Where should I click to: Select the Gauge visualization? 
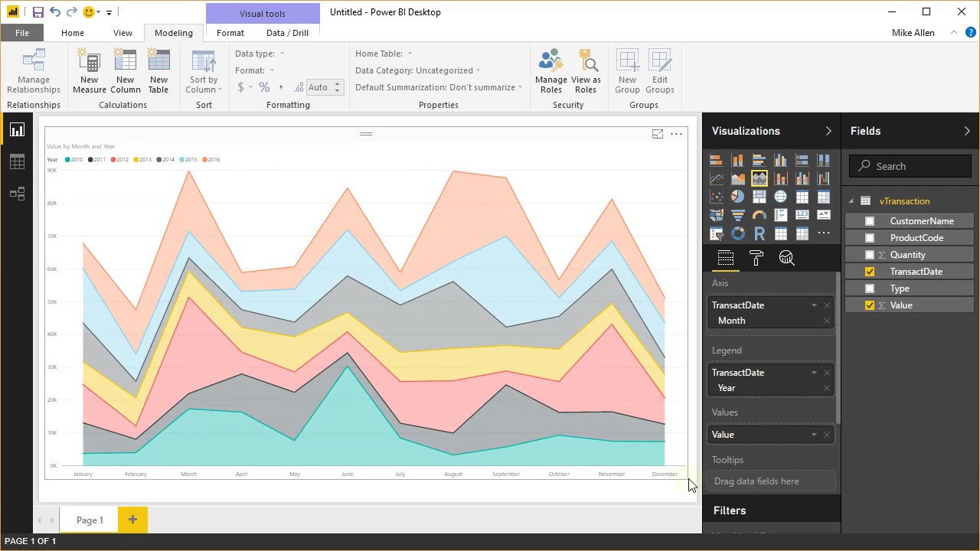(759, 214)
